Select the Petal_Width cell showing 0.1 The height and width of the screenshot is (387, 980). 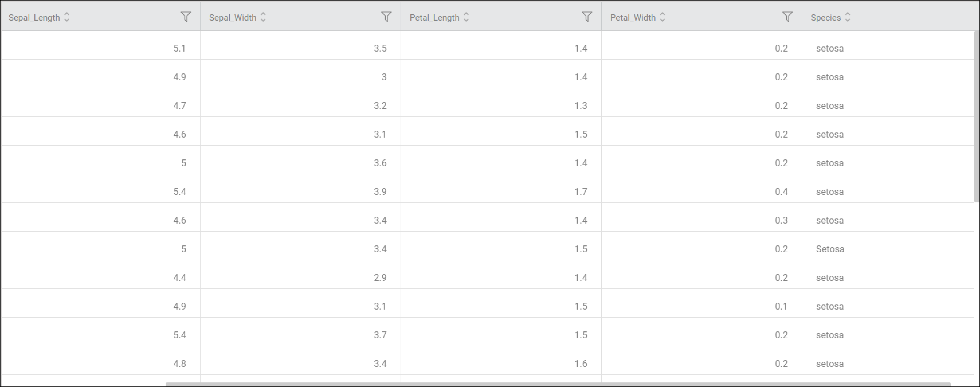pyautogui.click(x=701, y=306)
